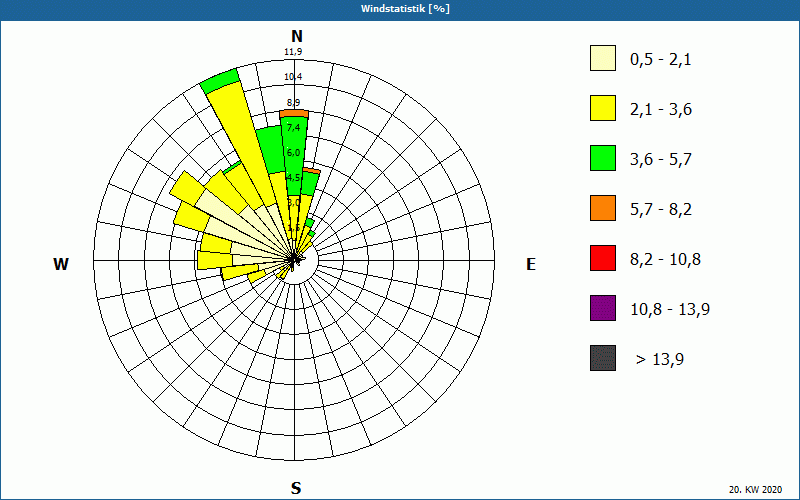
Task: Click the orange cap on the north bar
Action: click(294, 113)
